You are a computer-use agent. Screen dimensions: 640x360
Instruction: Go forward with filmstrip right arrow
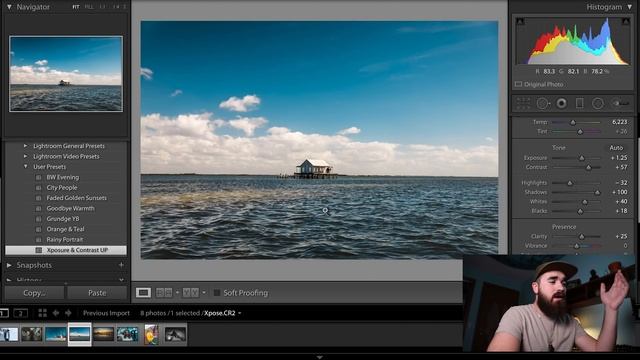(68, 313)
